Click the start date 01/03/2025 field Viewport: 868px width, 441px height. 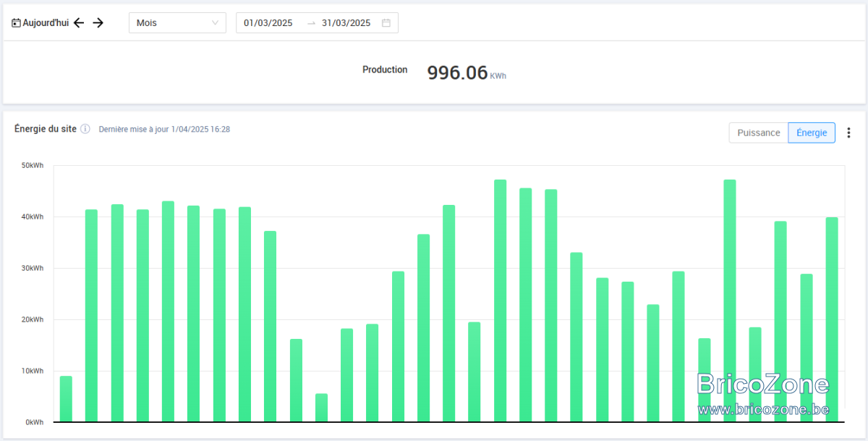click(x=268, y=23)
